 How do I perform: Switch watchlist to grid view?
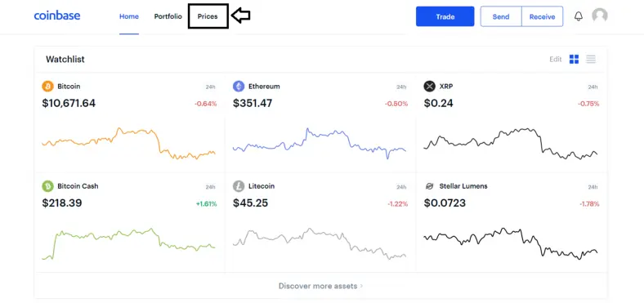pos(574,59)
